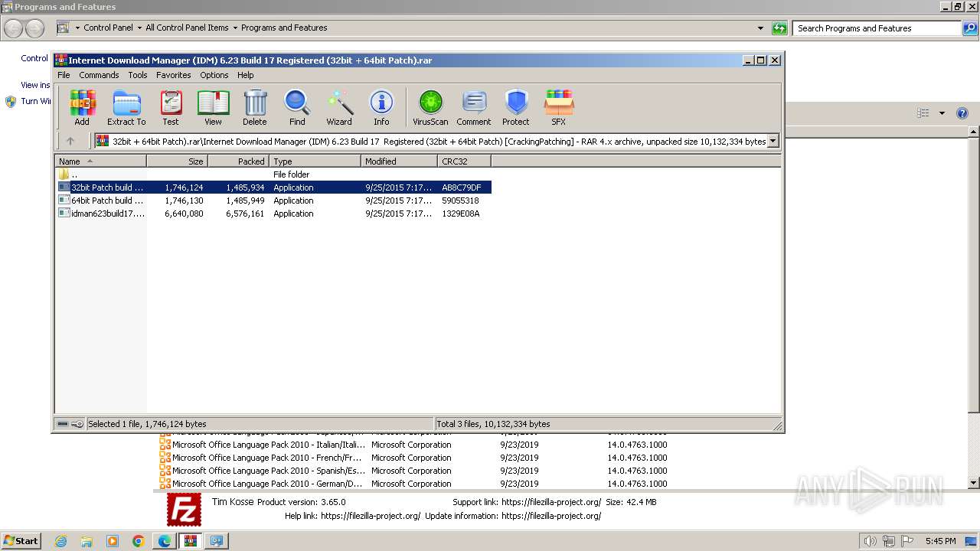Click the clock showing 5:45 PM
Screen dimensions: 980x551
point(940,541)
